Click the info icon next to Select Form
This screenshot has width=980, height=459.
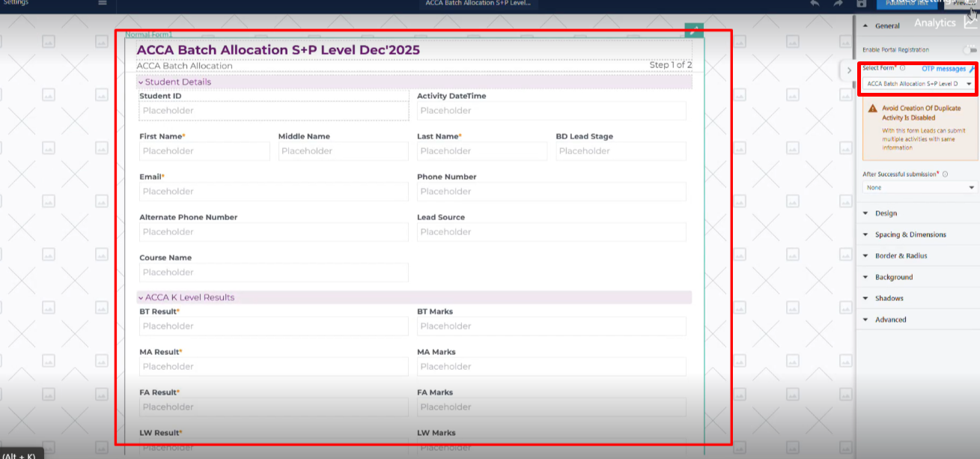click(903, 68)
